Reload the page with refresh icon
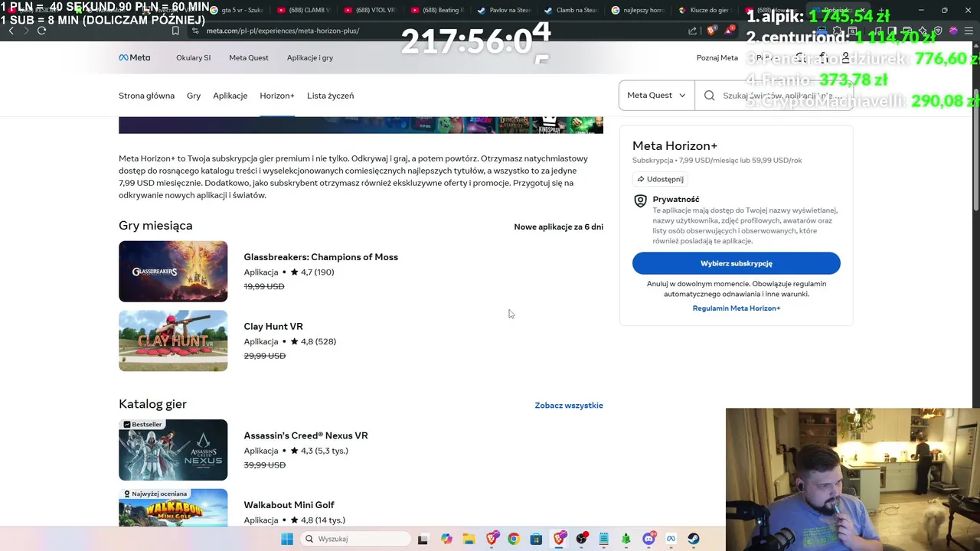This screenshot has width=980, height=551. point(42,31)
